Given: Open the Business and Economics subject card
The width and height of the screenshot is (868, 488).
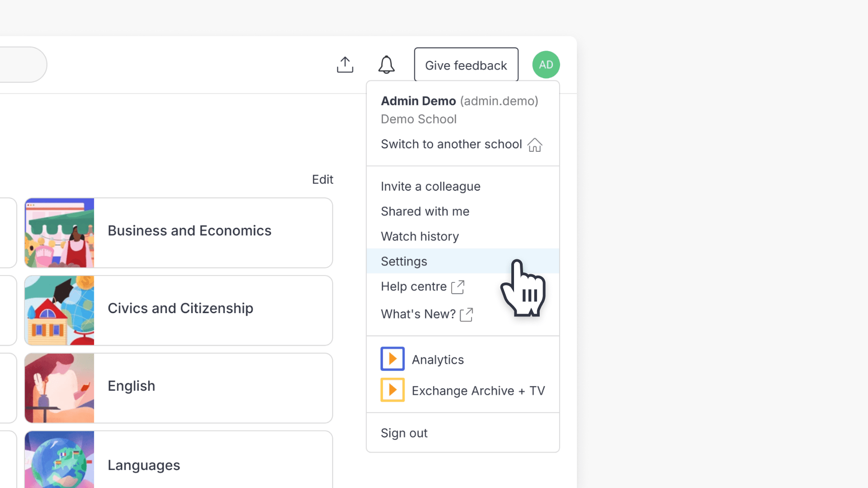Looking at the screenshot, I should click(x=189, y=230).
